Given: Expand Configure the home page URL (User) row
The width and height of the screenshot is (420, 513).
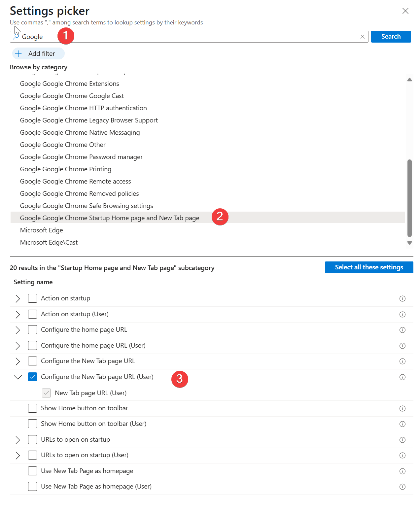Looking at the screenshot, I should [x=18, y=346].
